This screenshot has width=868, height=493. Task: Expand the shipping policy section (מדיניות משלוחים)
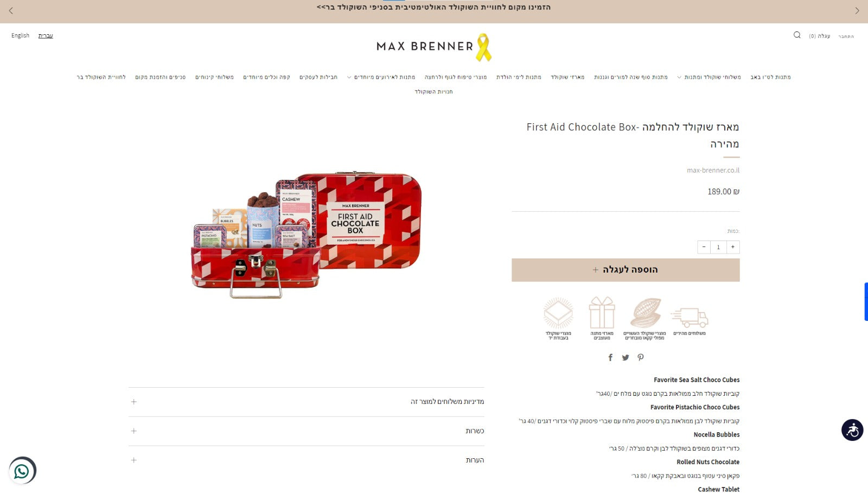tap(307, 402)
